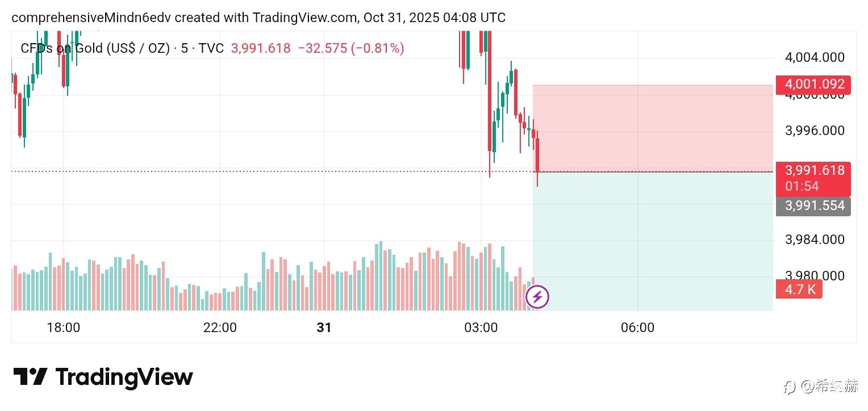The image size is (868, 411).
Task: Select the TVC exchange label
Action: tap(211, 49)
